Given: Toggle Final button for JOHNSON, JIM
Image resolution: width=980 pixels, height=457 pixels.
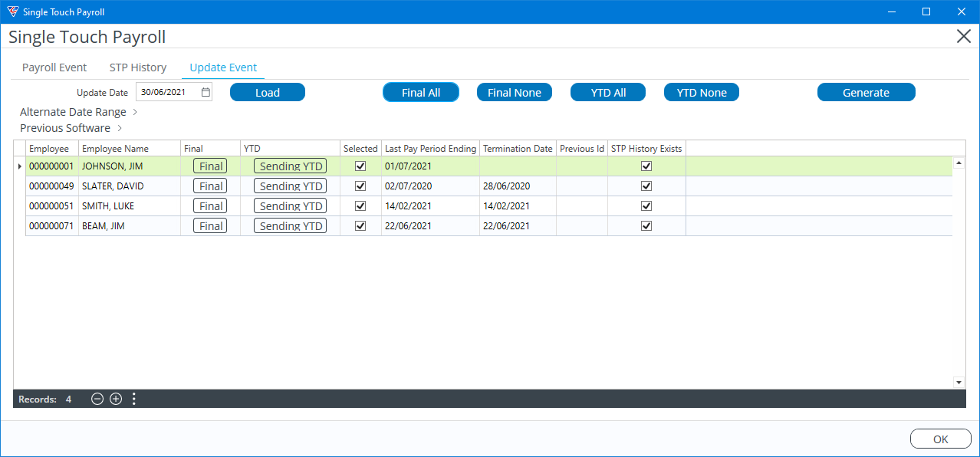Looking at the screenshot, I should 210,166.
